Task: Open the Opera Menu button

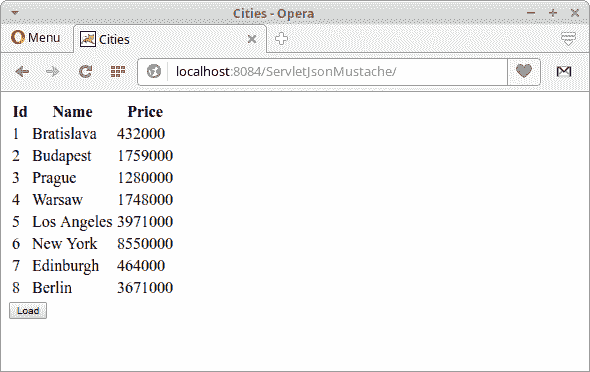Action: click(36, 38)
